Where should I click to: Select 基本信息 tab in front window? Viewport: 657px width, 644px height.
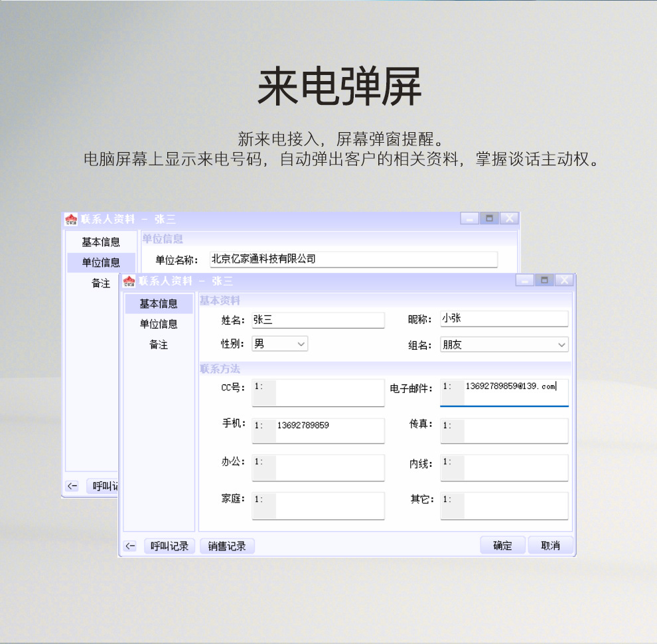(159, 303)
